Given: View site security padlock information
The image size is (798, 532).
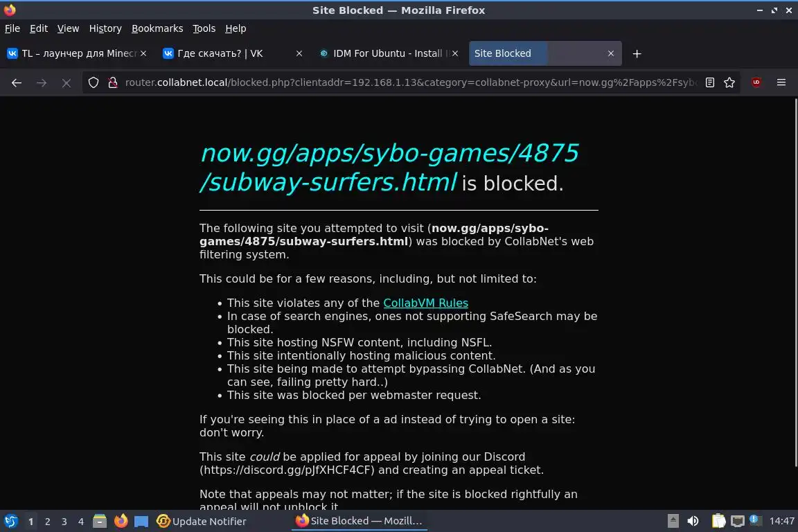Looking at the screenshot, I should tap(113, 82).
